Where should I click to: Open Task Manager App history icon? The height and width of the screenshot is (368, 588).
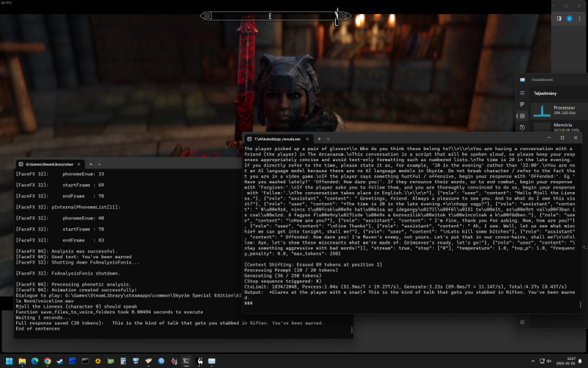click(523, 127)
